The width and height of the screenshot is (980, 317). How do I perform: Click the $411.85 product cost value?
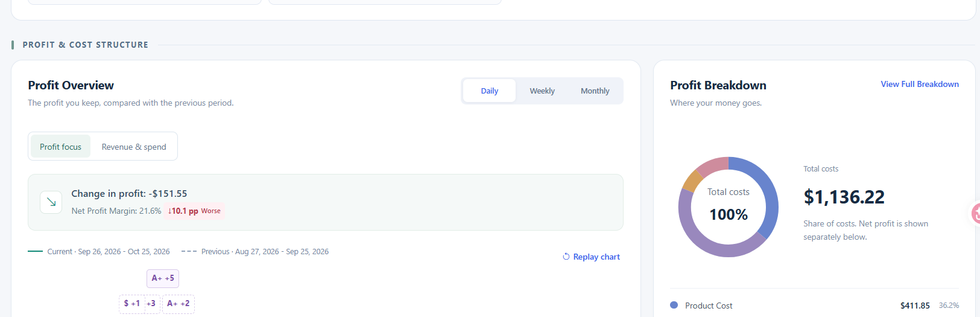[x=915, y=306]
